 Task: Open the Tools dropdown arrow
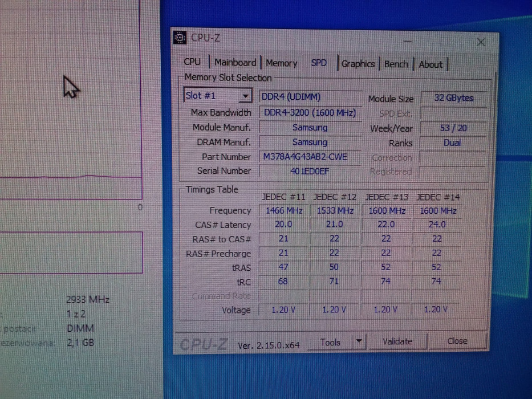tap(359, 341)
